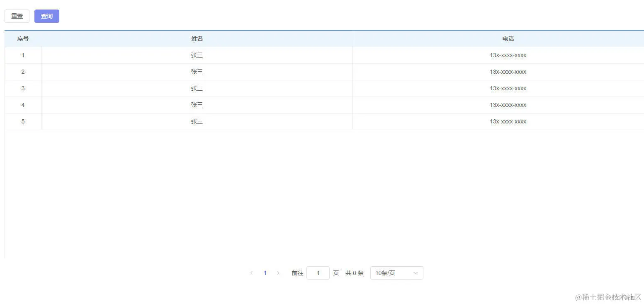Click serial number 3 cell

click(x=23, y=88)
